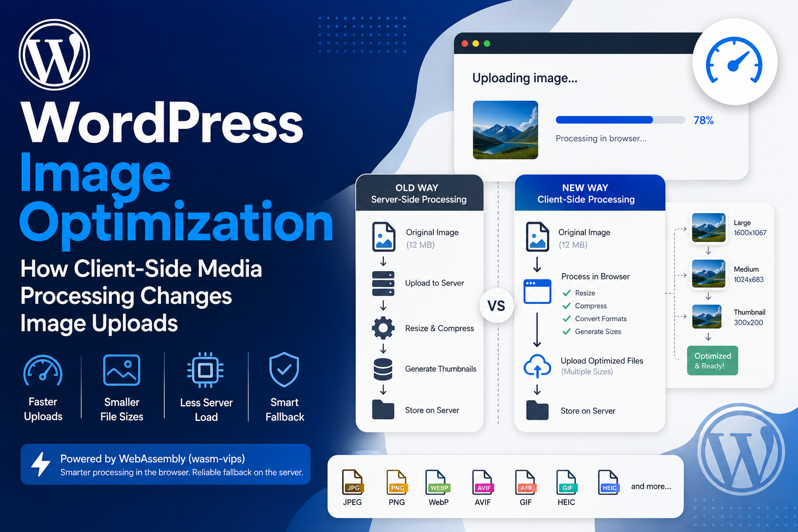The width and height of the screenshot is (798, 532).
Task: Select the file icon with the JPG badge
Action: (x=353, y=482)
